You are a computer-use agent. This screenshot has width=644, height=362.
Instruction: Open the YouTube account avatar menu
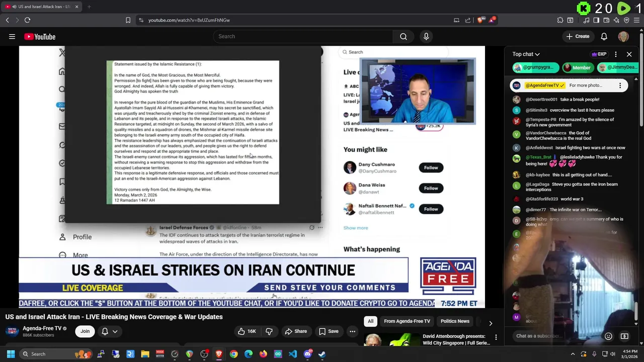[x=623, y=36]
